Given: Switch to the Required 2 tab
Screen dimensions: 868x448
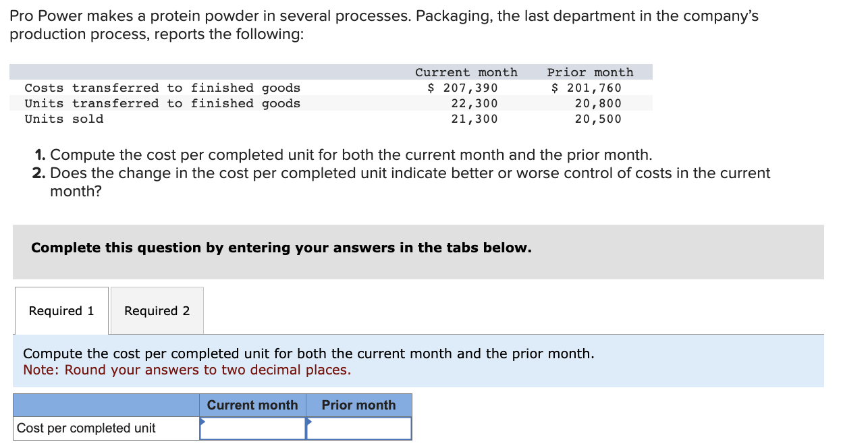Looking at the screenshot, I should 157,310.
